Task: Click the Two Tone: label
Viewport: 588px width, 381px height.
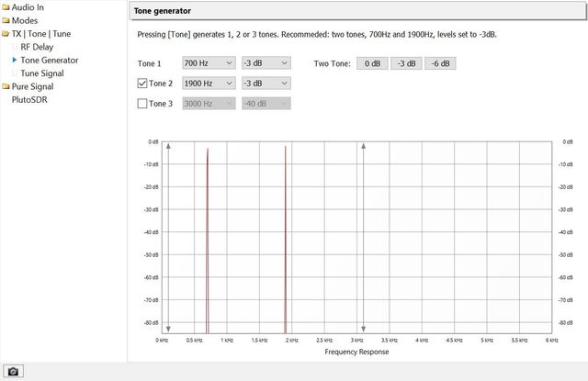Action: pyautogui.click(x=333, y=63)
